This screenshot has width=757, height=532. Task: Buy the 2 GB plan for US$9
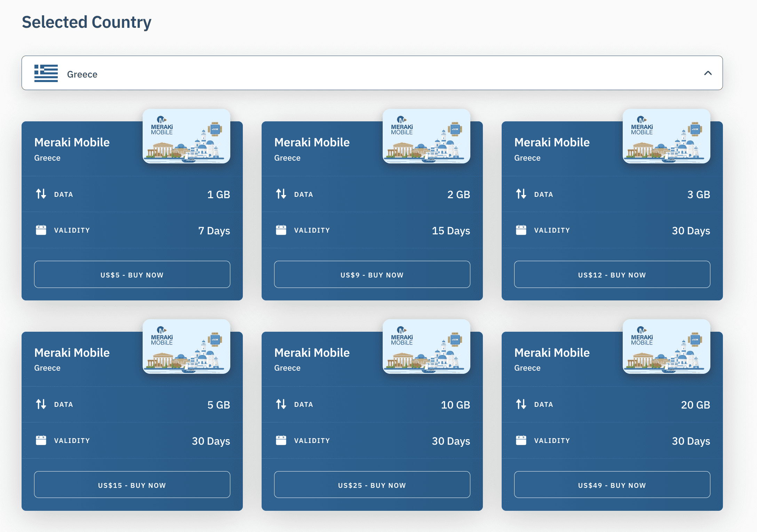click(x=372, y=274)
